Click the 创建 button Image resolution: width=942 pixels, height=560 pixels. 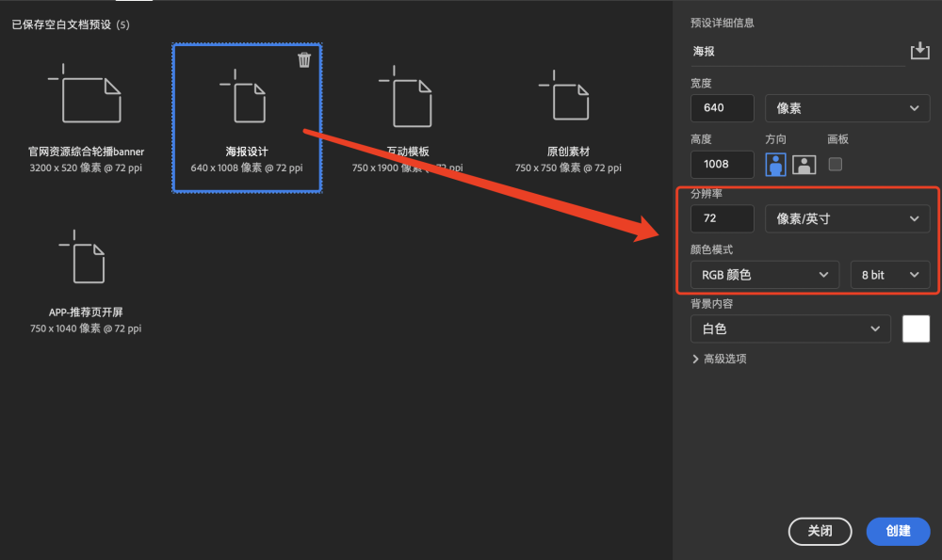pyautogui.click(x=898, y=531)
